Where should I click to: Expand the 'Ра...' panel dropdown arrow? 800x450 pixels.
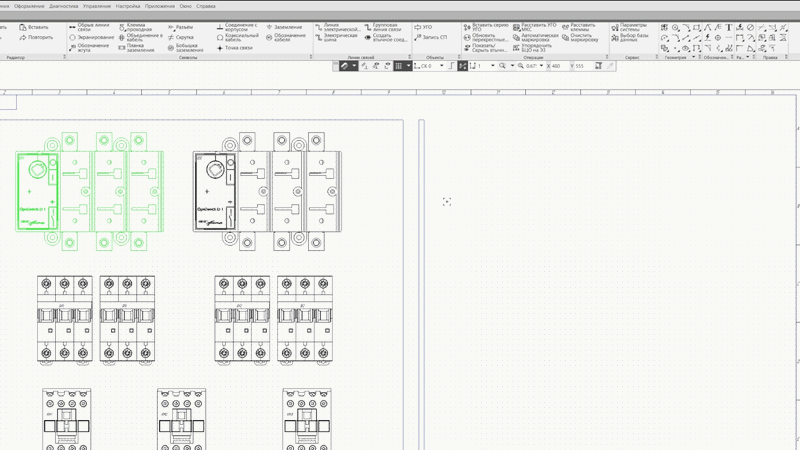pos(747,57)
